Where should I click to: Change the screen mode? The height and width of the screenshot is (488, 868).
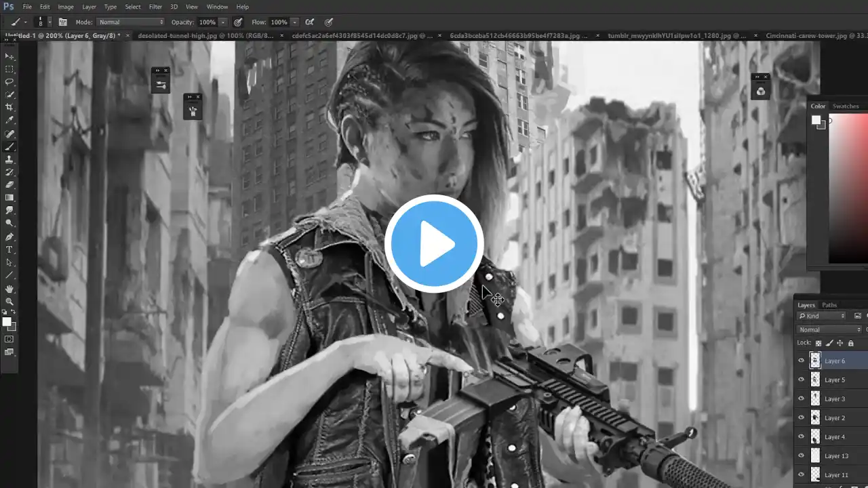point(9,352)
